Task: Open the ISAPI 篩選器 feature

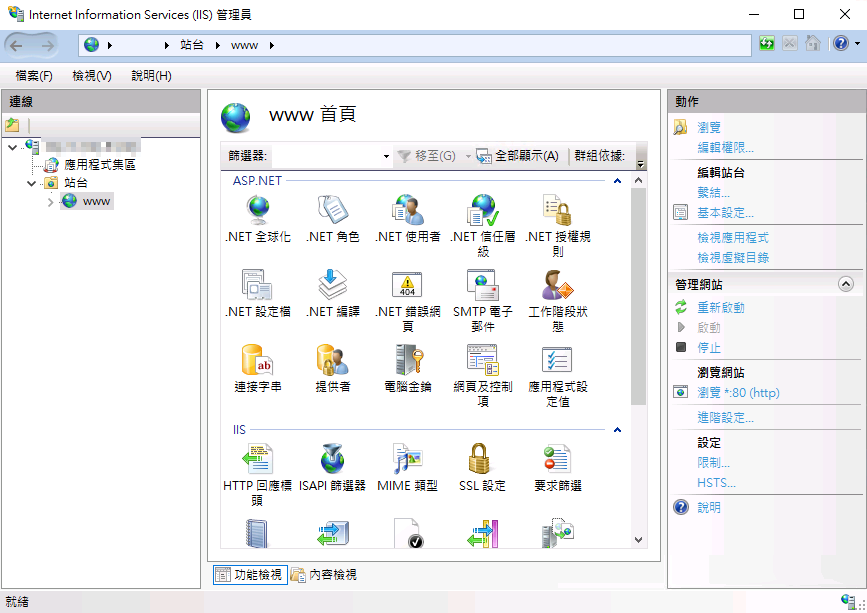Action: (333, 469)
